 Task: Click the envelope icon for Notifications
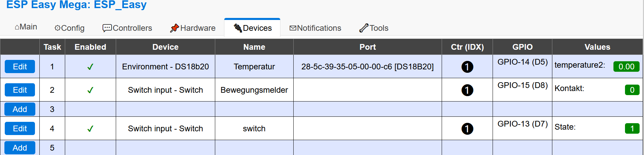[293, 28]
